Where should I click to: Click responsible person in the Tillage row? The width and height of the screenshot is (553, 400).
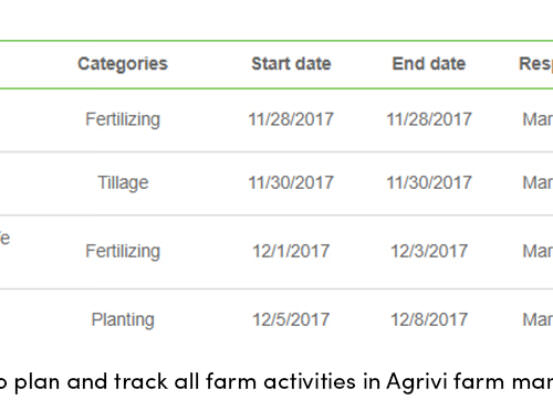[537, 183]
